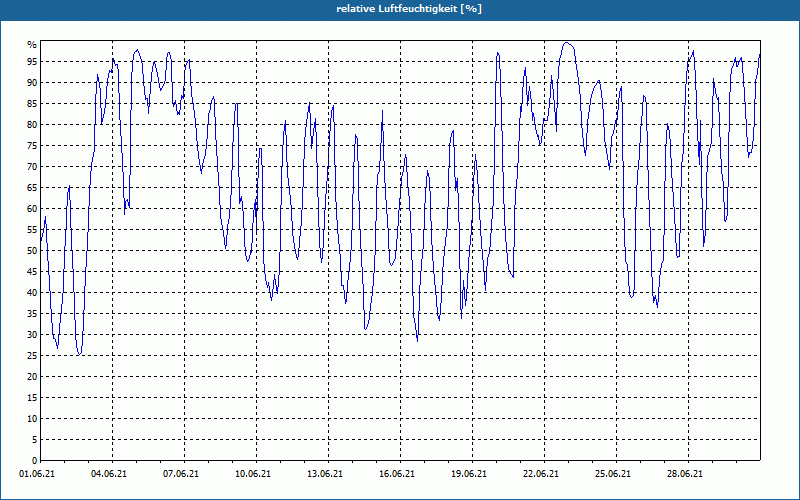Select the 19.06.21 date label
This screenshot has height=500, width=800.
click(469, 474)
